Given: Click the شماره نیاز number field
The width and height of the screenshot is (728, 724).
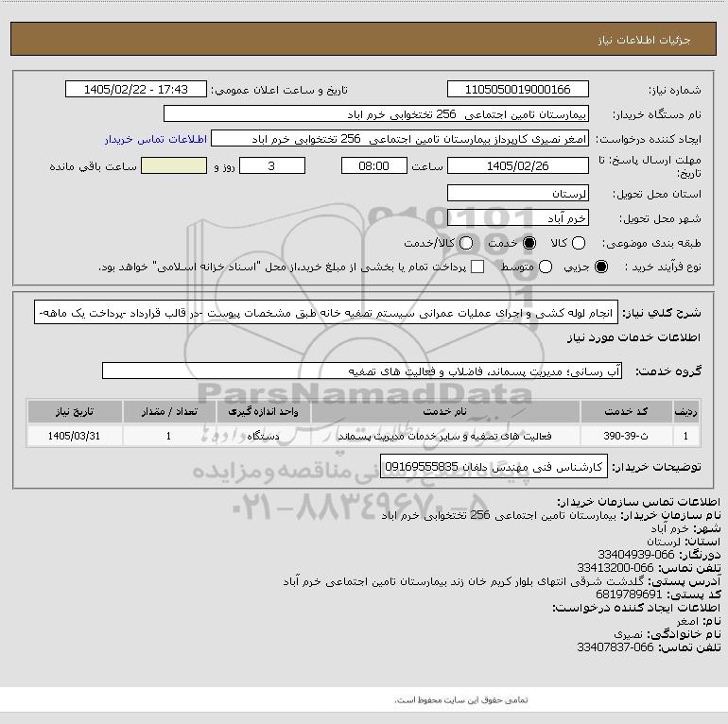Looking at the screenshot, I should [x=518, y=89].
